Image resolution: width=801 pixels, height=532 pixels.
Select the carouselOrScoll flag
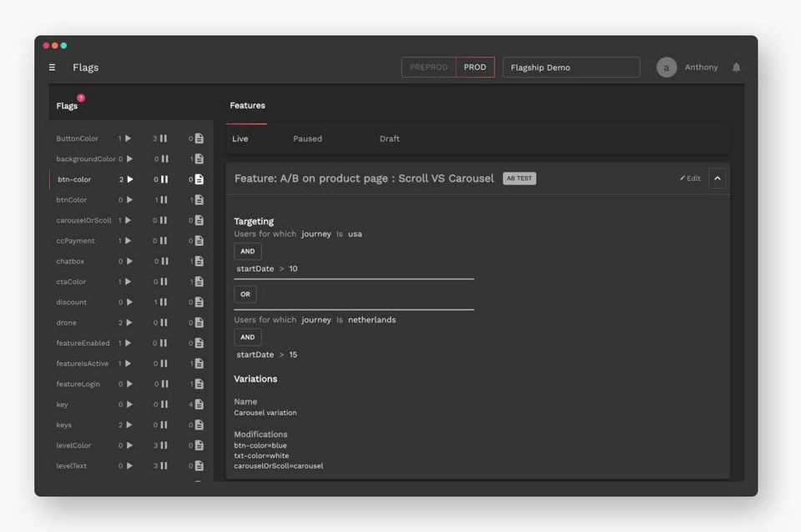pyautogui.click(x=83, y=220)
